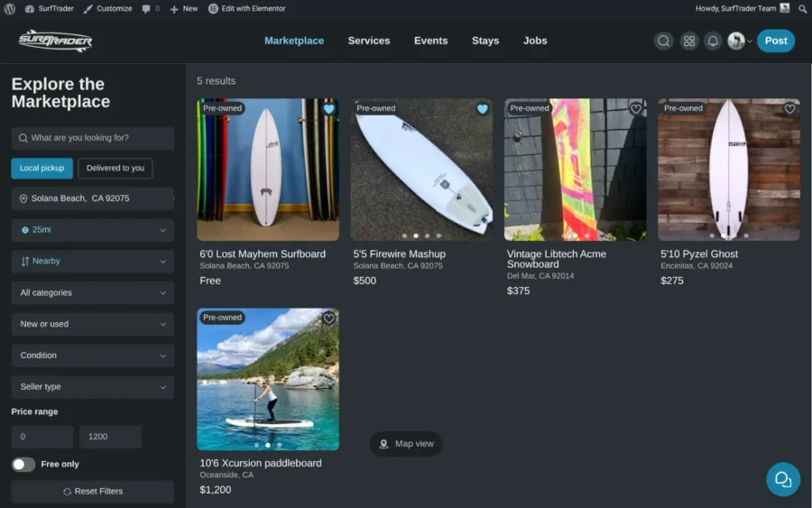
Task: Open the grid apps icon in header
Action: 688,41
